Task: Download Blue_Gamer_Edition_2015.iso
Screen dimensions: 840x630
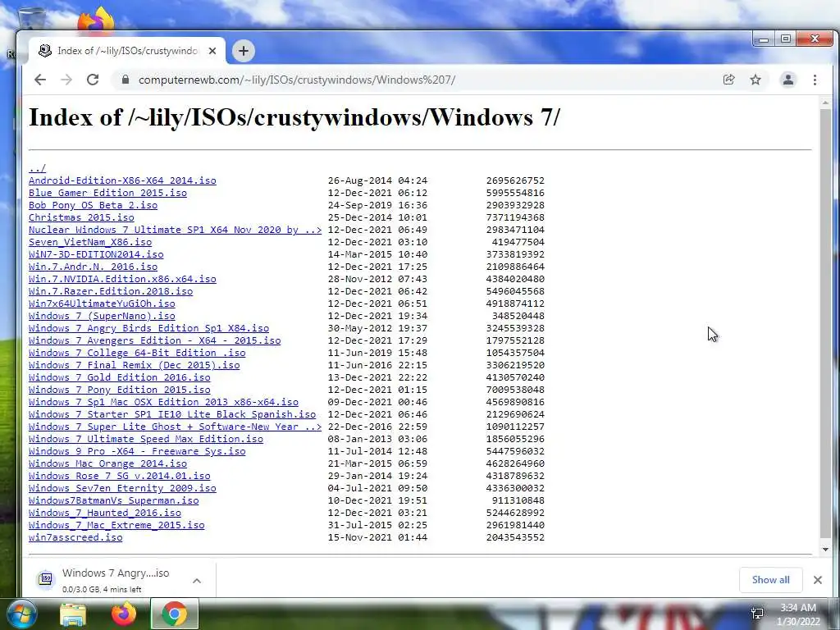Action: pos(107,193)
